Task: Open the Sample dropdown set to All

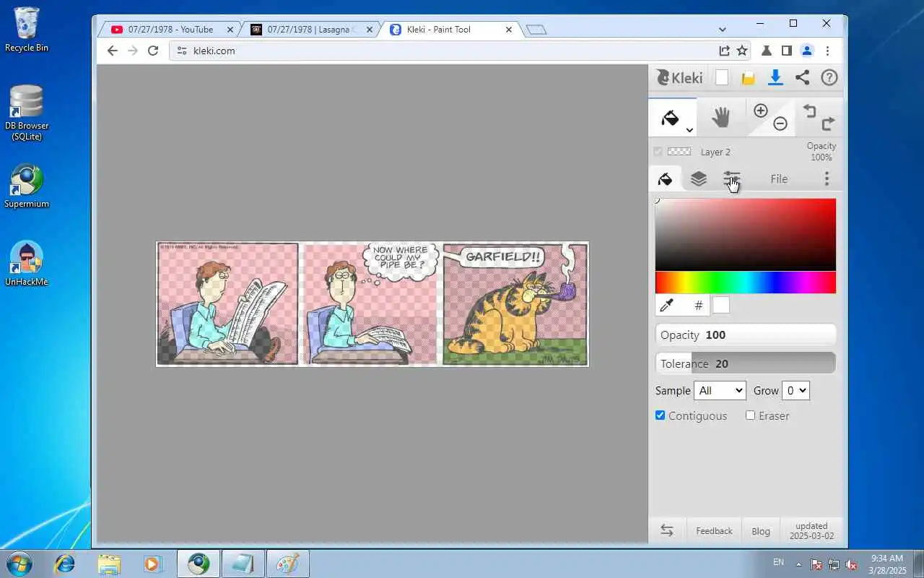Action: (x=720, y=390)
